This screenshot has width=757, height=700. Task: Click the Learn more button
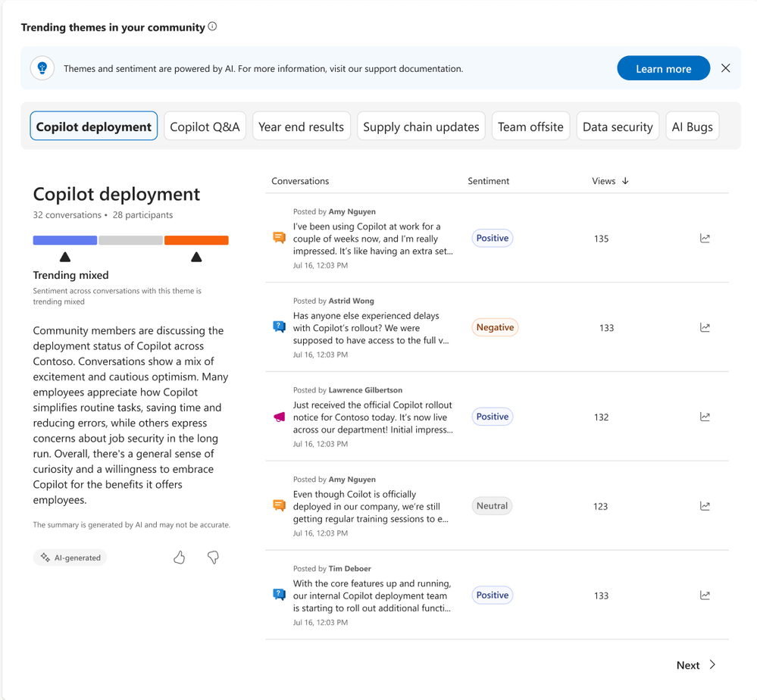tap(663, 68)
